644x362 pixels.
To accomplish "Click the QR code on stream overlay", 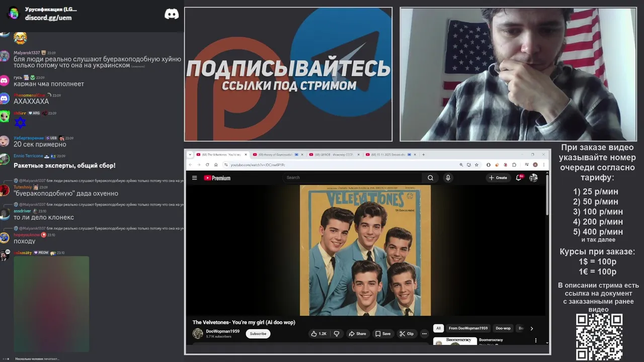I will [599, 337].
